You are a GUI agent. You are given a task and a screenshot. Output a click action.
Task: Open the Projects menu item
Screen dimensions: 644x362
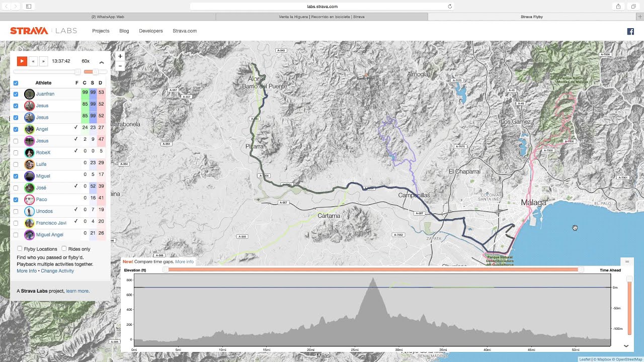101,31
